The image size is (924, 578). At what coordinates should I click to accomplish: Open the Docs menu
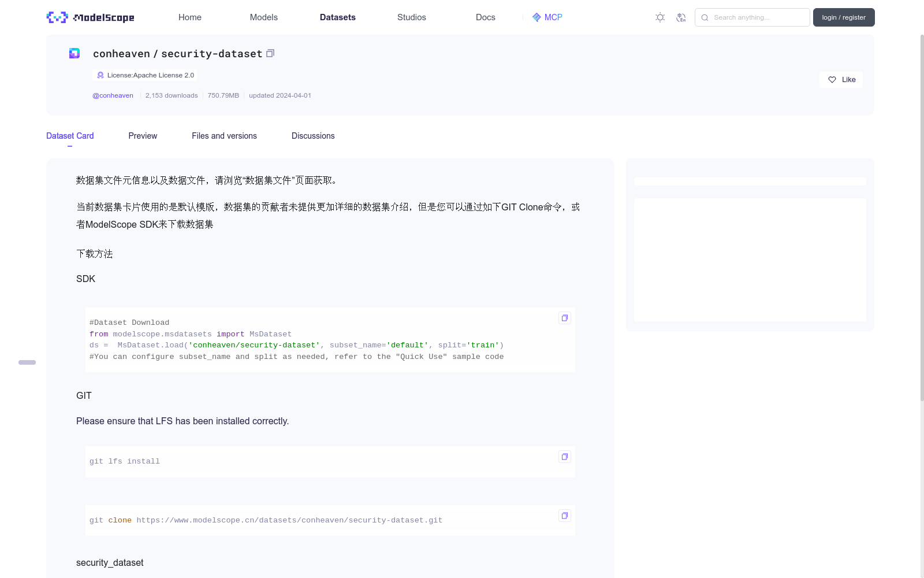point(486,17)
